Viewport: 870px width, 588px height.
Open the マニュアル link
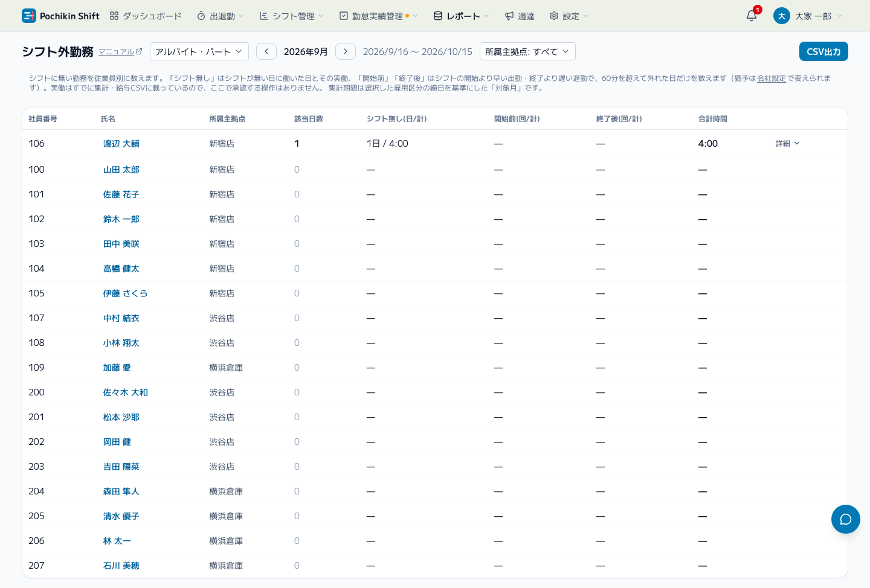[120, 52]
